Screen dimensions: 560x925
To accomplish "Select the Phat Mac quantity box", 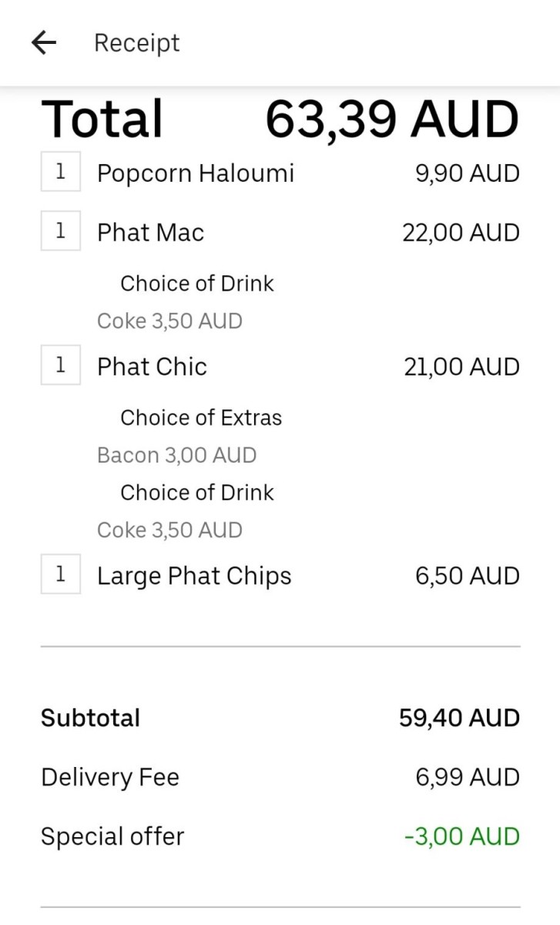I will pyautogui.click(x=61, y=230).
